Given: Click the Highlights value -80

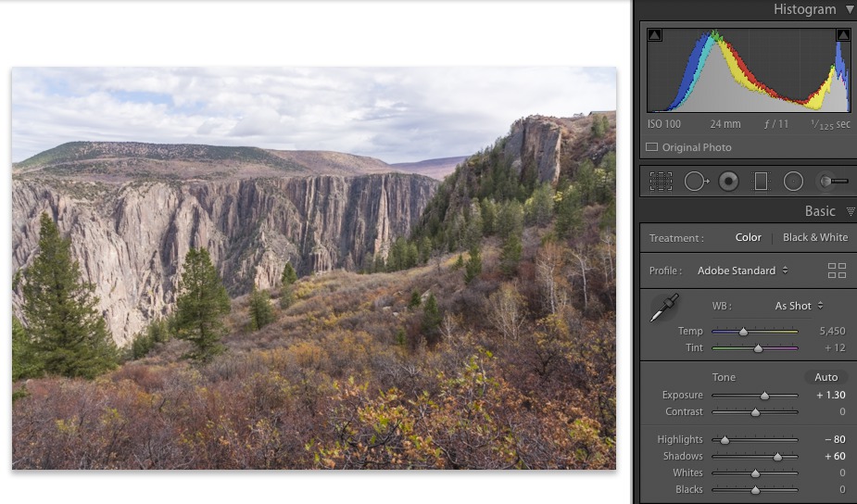Looking at the screenshot, I should click(x=835, y=439).
